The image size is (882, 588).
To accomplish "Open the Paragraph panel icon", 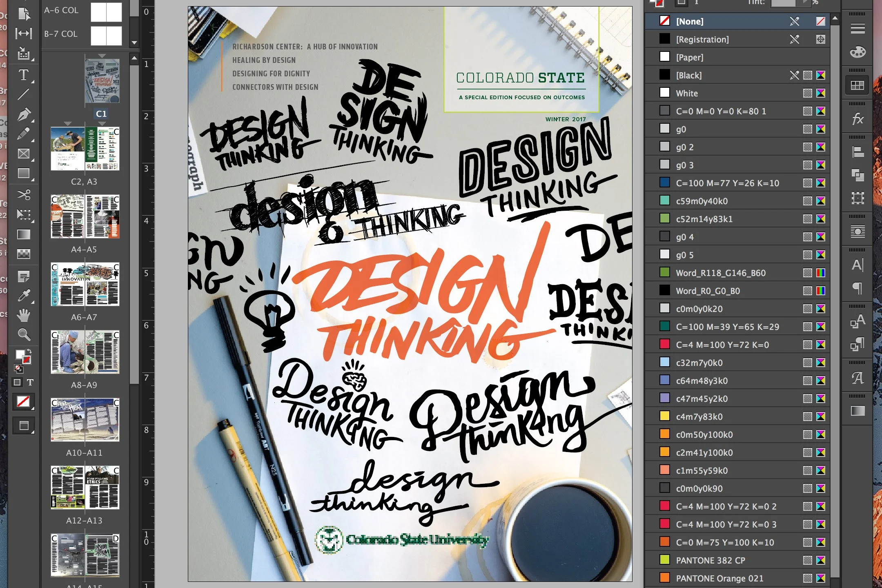I will 857,288.
